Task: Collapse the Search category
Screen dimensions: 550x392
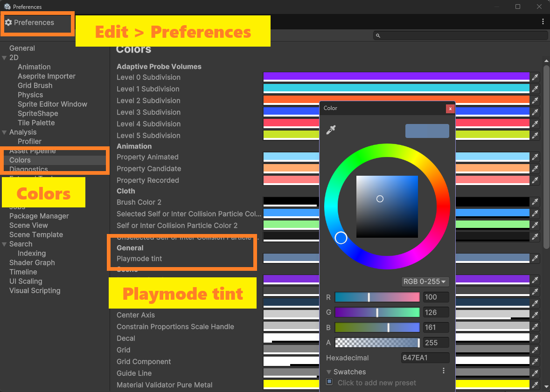Action: [x=4, y=244]
